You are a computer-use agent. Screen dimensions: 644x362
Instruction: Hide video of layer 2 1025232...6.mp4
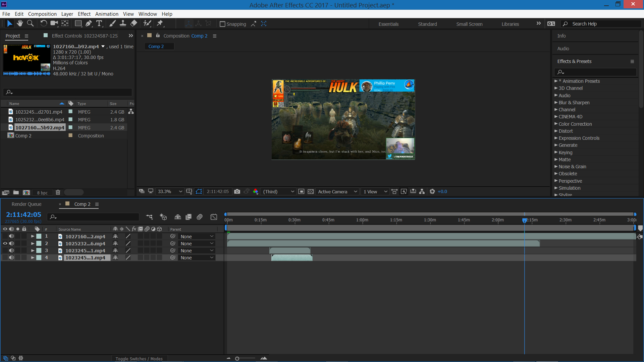(x=5, y=243)
